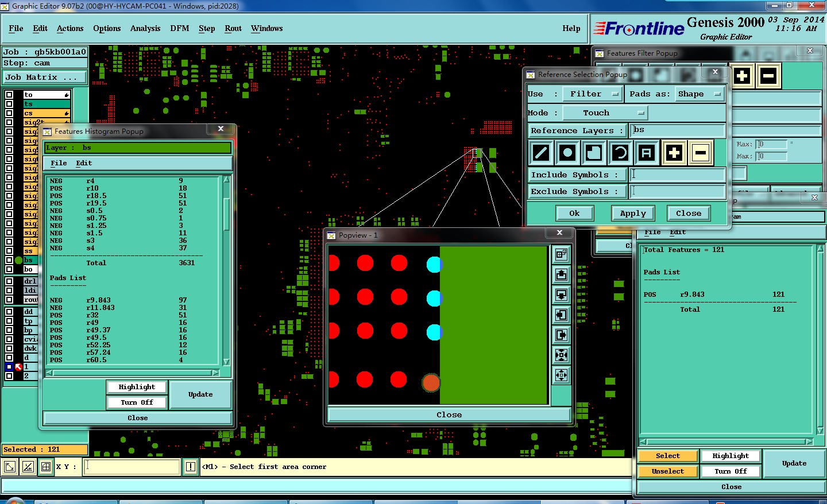Toggle checkbox for layer tp

9,321
